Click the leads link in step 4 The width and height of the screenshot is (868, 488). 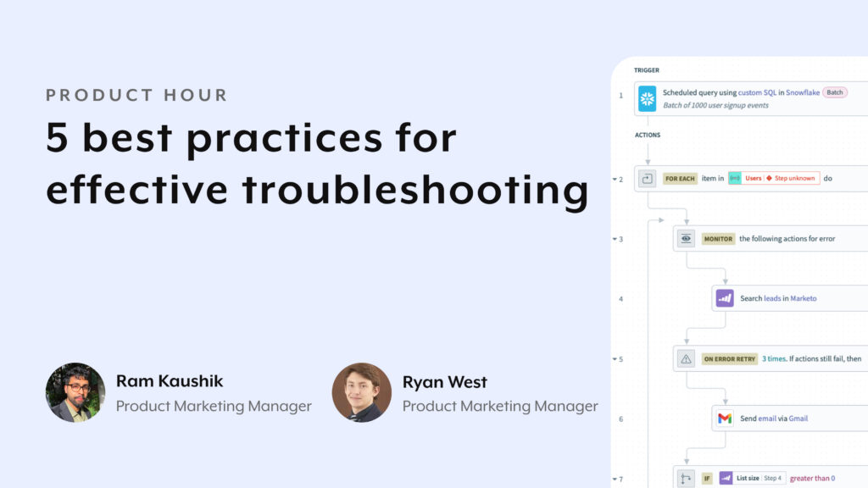pyautogui.click(x=772, y=298)
